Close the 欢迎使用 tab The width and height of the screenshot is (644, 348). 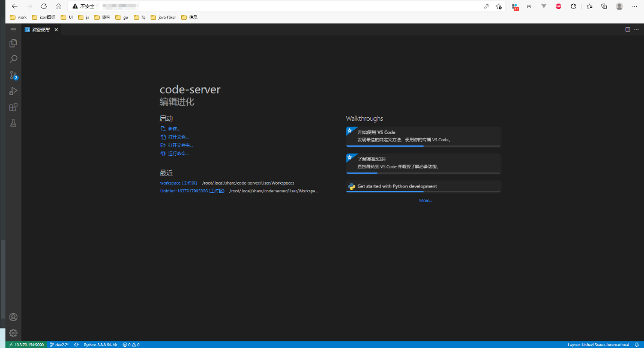(56, 29)
